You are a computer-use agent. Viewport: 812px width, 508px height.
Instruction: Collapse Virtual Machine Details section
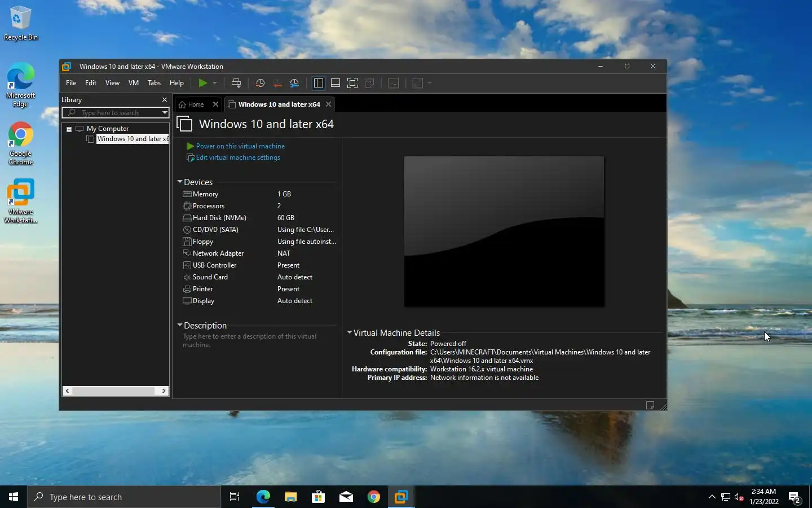(350, 332)
